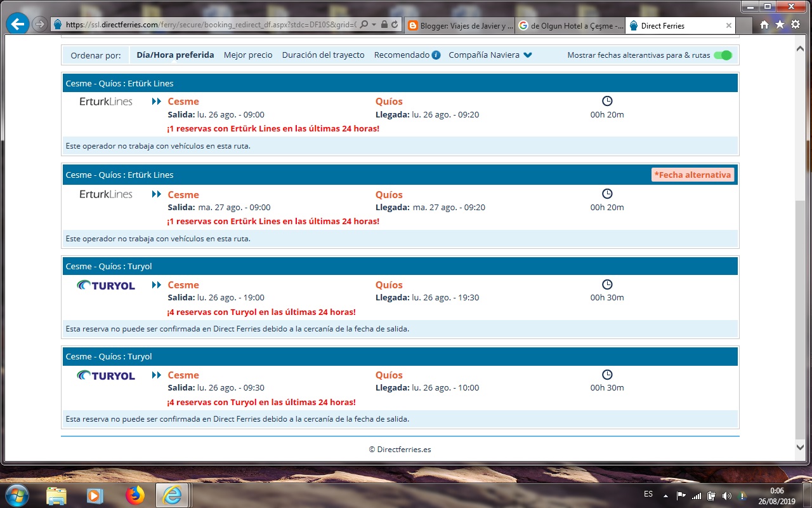Click the Google Drive warning icon in the tray
Viewport: 812px width, 508px height.
742,495
